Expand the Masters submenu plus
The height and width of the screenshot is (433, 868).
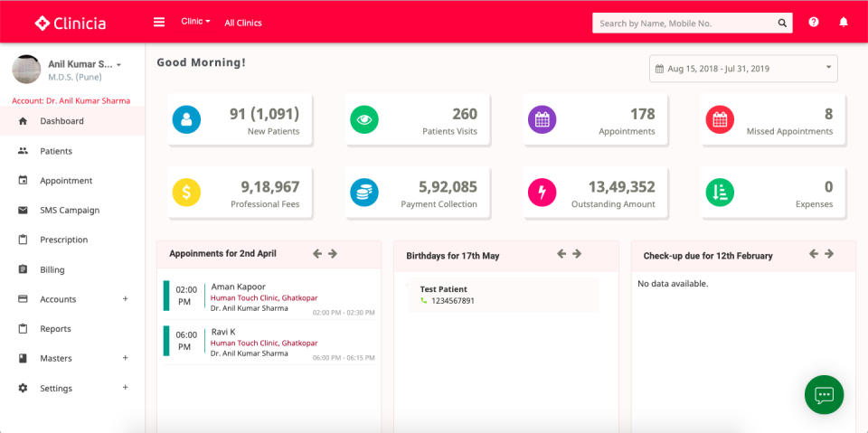tap(125, 358)
